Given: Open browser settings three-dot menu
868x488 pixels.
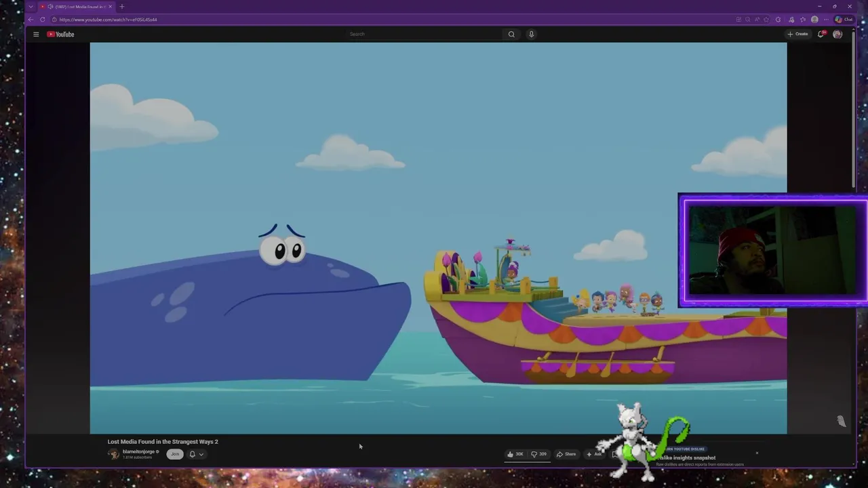Looking at the screenshot, I should (826, 20).
